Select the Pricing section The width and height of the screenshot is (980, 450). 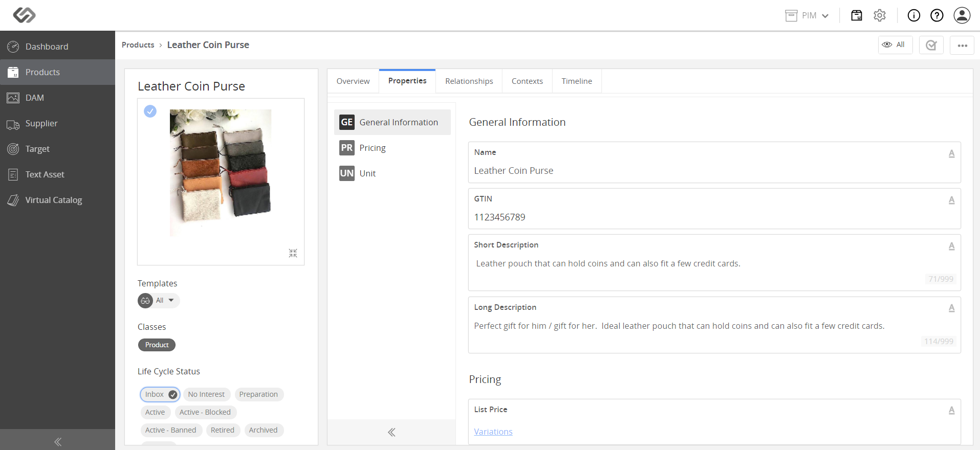pos(393,148)
